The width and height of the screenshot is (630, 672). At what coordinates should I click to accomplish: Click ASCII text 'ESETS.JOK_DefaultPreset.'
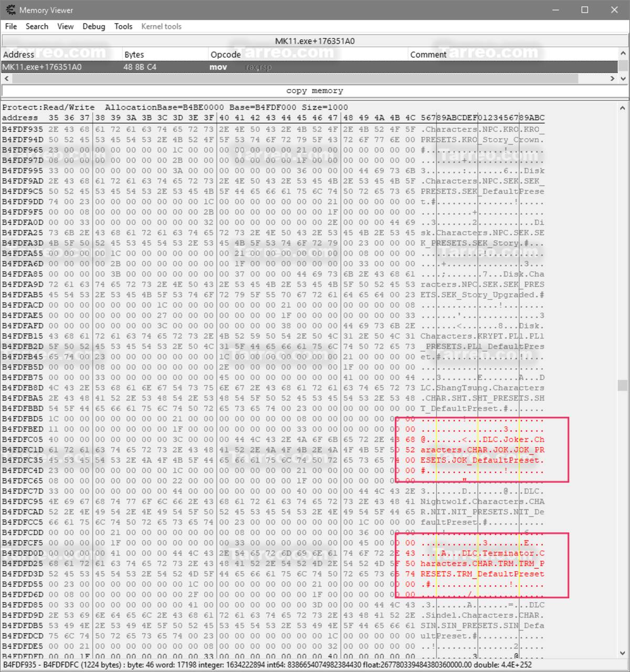click(x=482, y=460)
